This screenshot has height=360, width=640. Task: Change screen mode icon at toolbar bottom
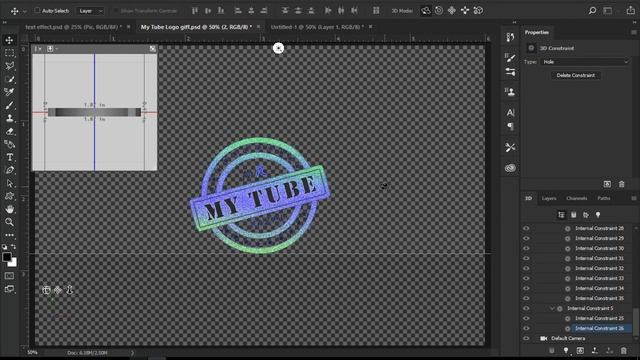coord(9,289)
